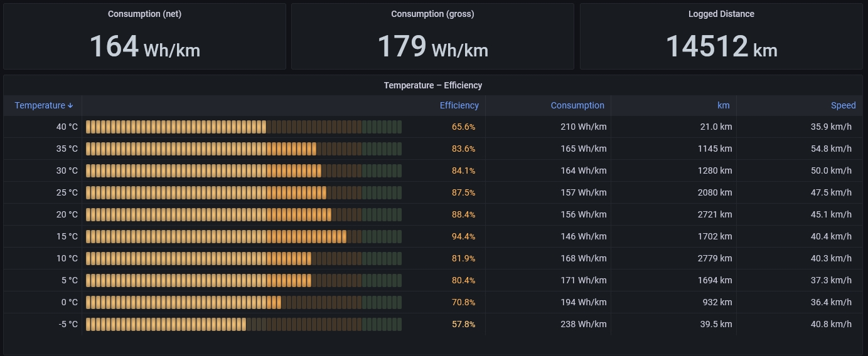
Task: Open the Temperature – Efficiency panel title menu
Action: (x=432, y=85)
